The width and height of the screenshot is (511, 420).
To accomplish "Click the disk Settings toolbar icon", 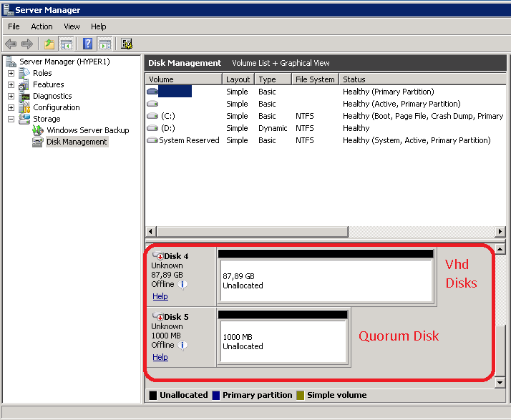I will 127,44.
